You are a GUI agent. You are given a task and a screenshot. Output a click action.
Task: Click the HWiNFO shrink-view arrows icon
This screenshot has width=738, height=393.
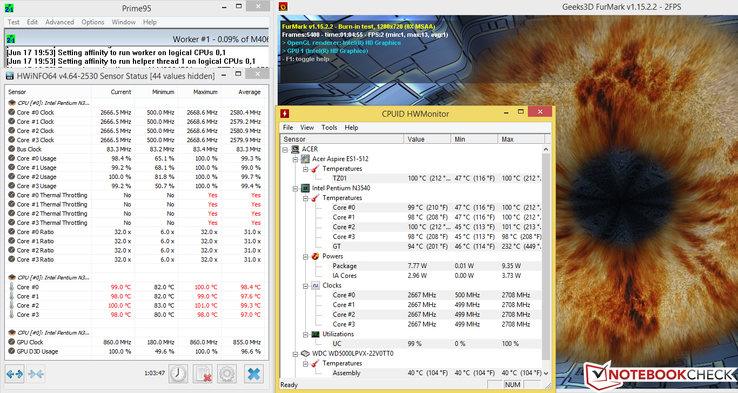[36, 374]
